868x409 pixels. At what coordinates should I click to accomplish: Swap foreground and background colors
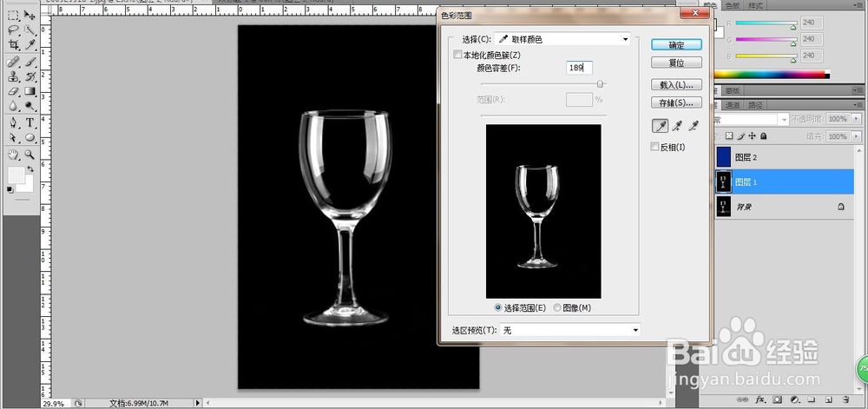point(30,168)
